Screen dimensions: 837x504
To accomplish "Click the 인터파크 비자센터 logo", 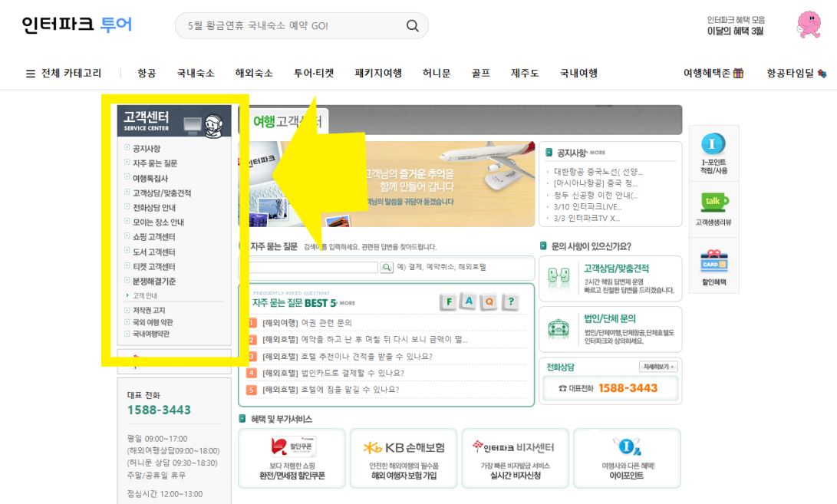I will coord(513,447).
